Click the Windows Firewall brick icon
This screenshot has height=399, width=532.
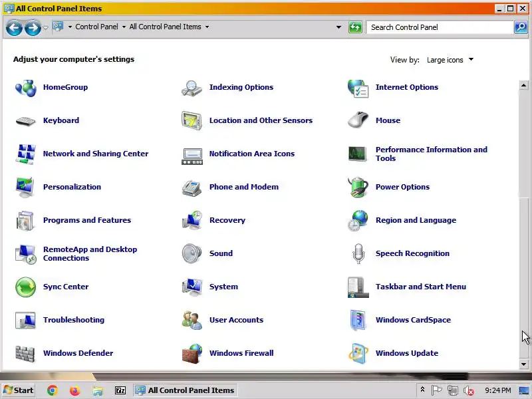[x=192, y=353]
